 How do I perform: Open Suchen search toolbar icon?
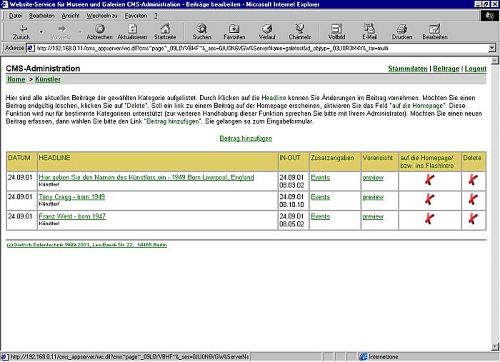coord(202,29)
